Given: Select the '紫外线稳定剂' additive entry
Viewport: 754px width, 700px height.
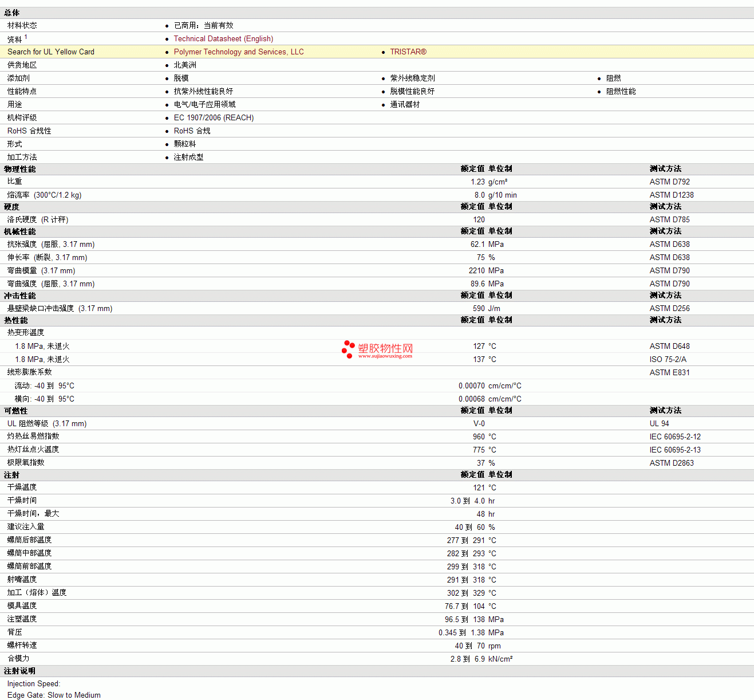Looking at the screenshot, I should tap(412, 78).
